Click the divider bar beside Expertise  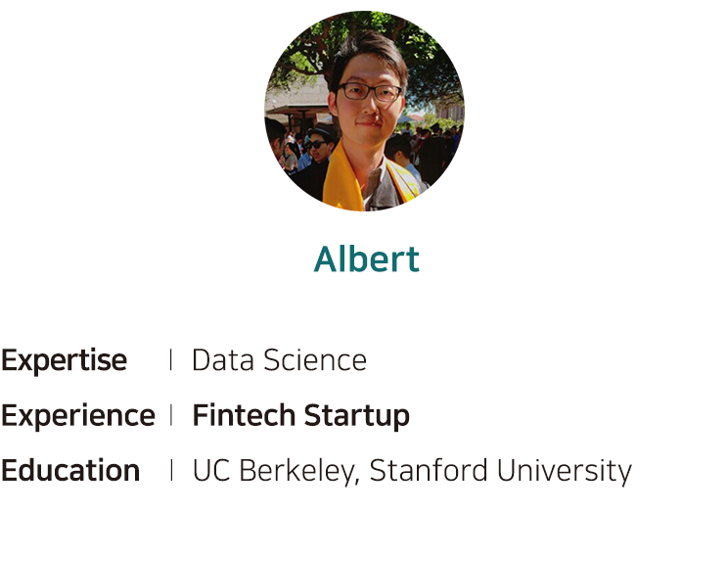click(x=171, y=360)
